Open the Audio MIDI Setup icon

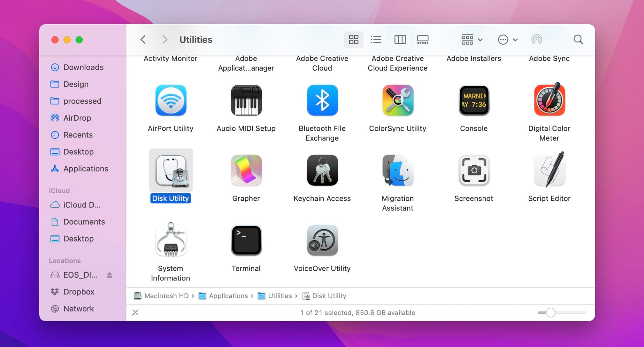246,100
